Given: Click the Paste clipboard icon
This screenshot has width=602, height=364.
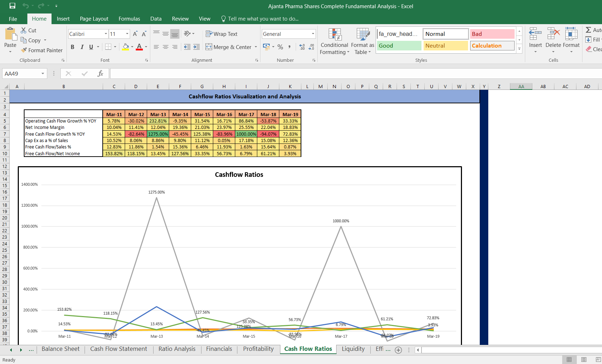Looking at the screenshot, I should 10,34.
